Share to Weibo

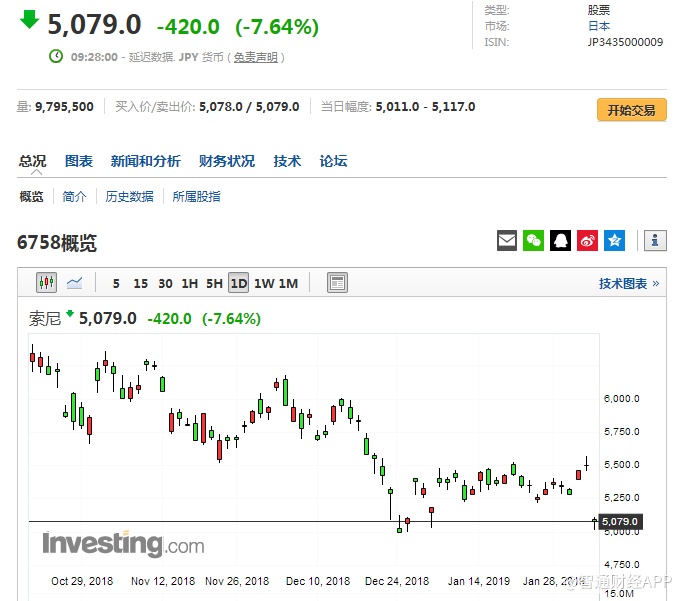[588, 241]
